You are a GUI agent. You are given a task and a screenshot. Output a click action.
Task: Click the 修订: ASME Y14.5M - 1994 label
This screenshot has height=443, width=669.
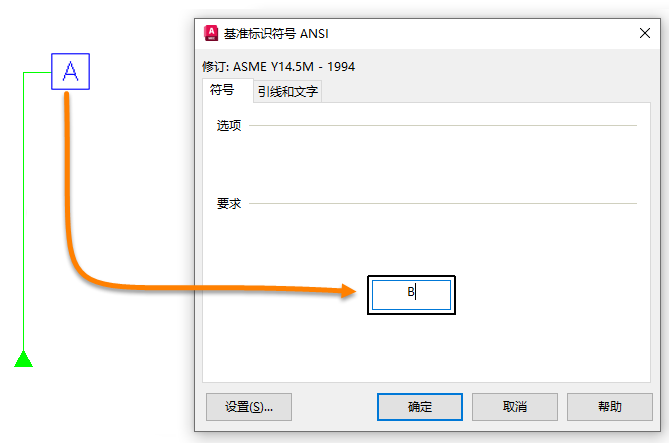[278, 67]
